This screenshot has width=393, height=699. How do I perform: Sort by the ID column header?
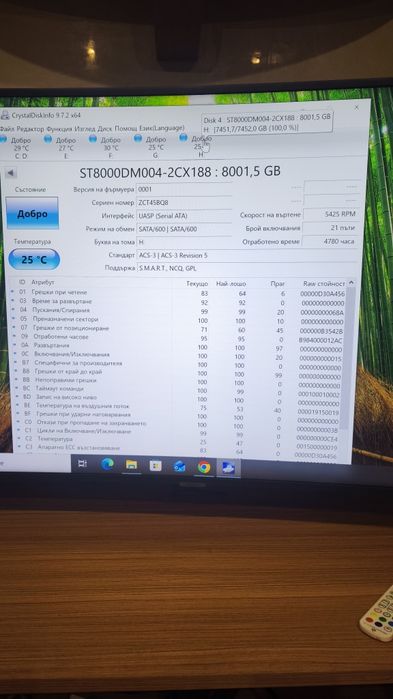(x=22, y=282)
